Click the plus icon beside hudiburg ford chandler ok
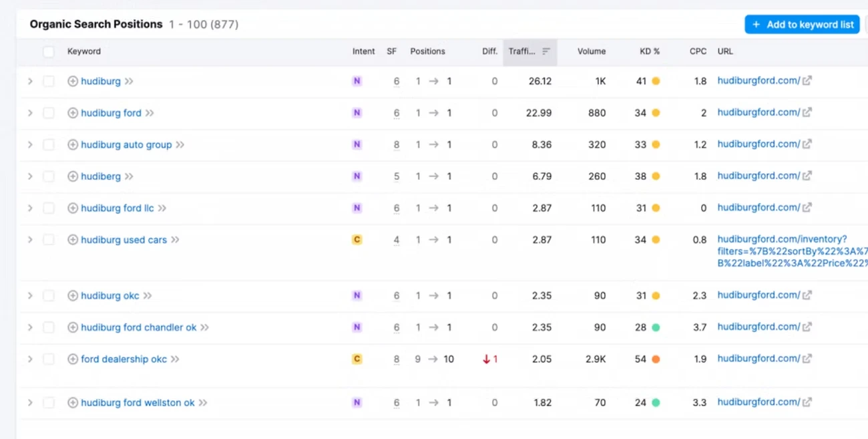Viewport: 868px width, 439px height. tap(73, 327)
